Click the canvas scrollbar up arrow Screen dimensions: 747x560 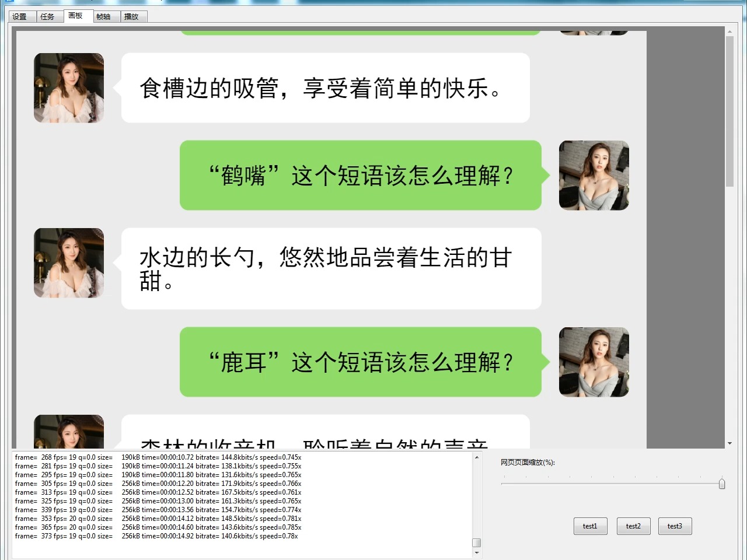(729, 31)
